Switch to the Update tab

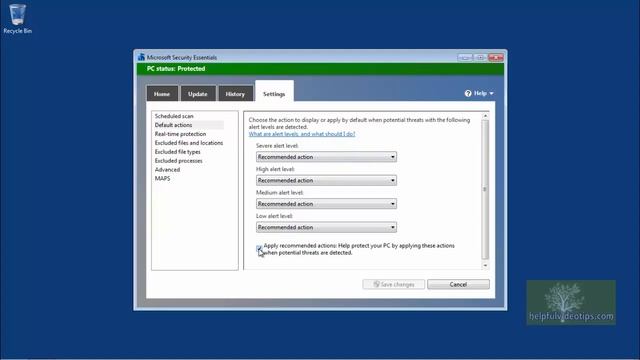[x=198, y=94]
